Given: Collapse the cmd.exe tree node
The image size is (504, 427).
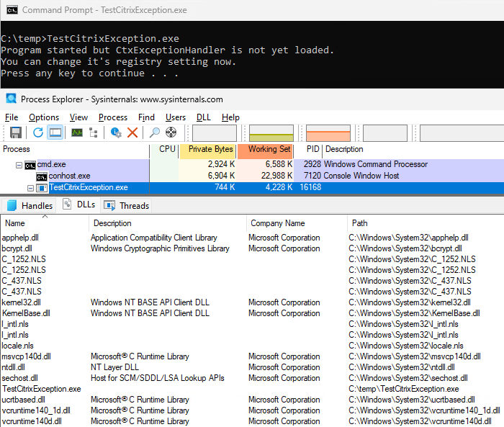Looking at the screenshot, I should [x=19, y=166].
